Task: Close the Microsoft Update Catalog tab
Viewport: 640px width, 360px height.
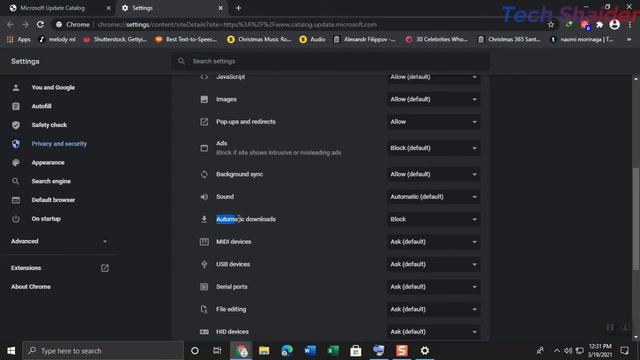Action: pos(109,8)
